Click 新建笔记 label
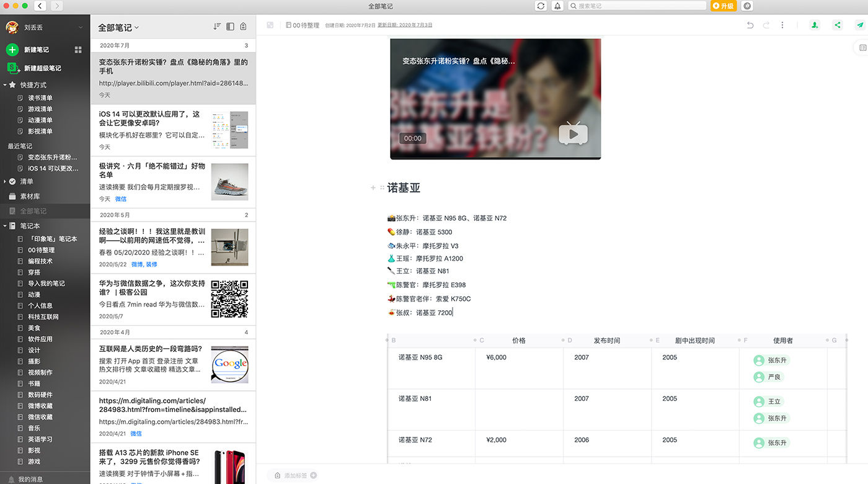Image resolution: width=868 pixels, height=484 pixels. pyautogui.click(x=37, y=50)
